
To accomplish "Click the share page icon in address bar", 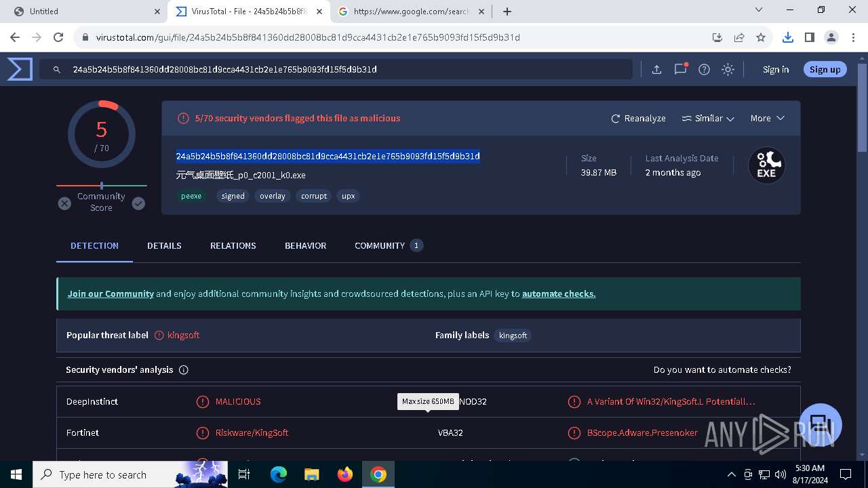I will click(739, 37).
